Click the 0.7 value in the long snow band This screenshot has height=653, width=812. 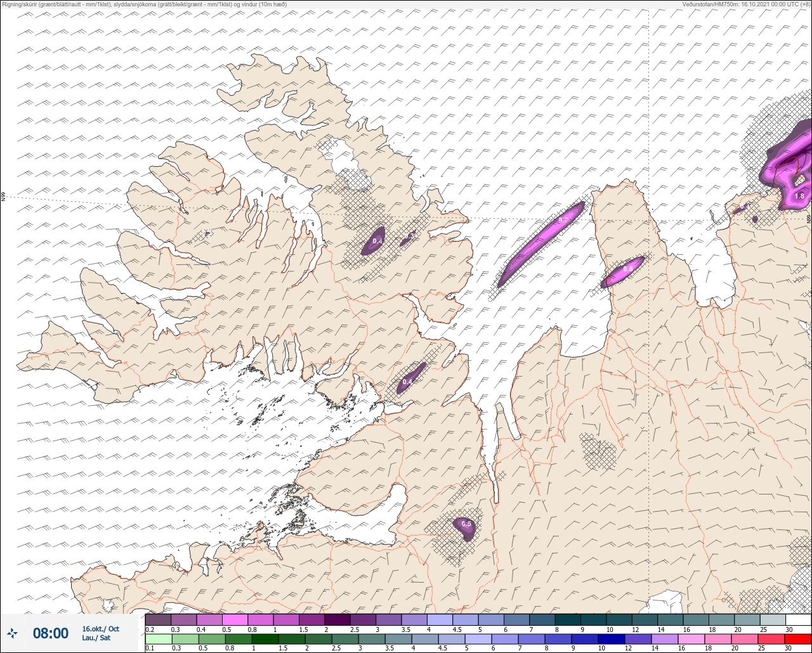click(x=563, y=220)
